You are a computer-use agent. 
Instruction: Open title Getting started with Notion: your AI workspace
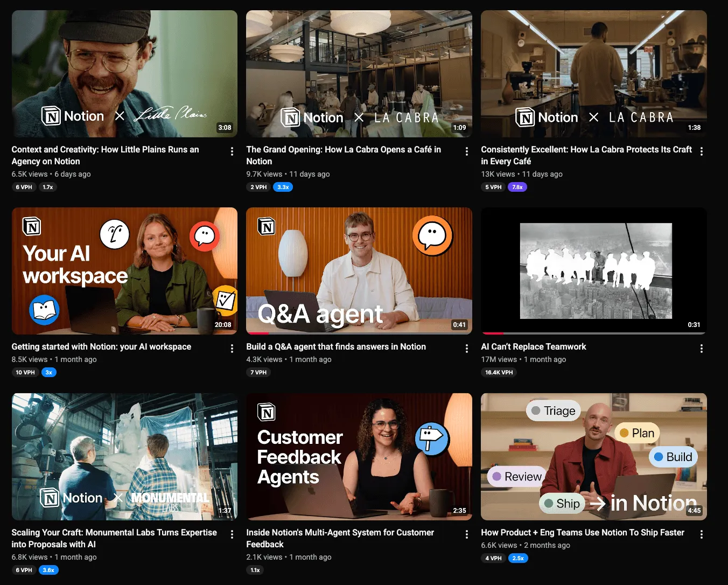pyautogui.click(x=101, y=347)
